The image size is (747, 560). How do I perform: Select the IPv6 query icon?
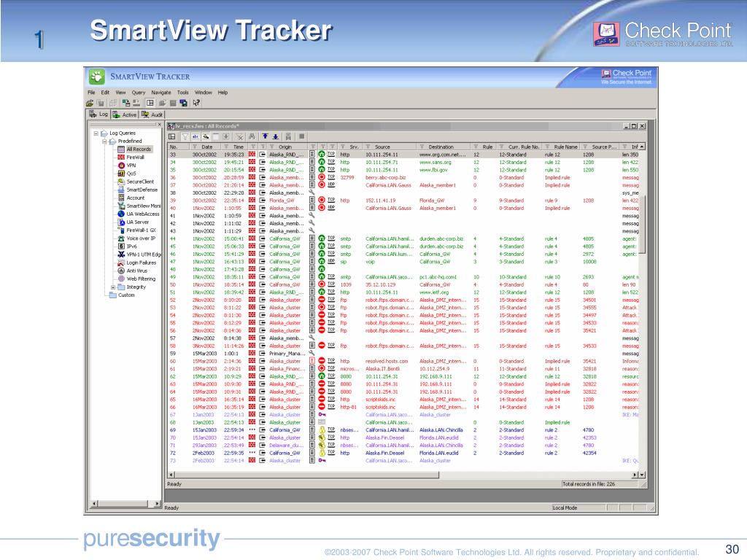[121, 246]
